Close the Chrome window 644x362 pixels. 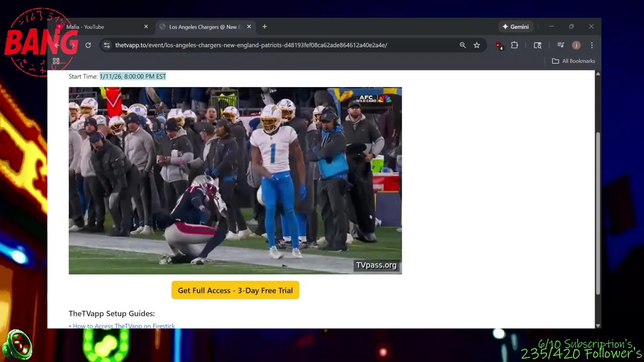tap(591, 27)
